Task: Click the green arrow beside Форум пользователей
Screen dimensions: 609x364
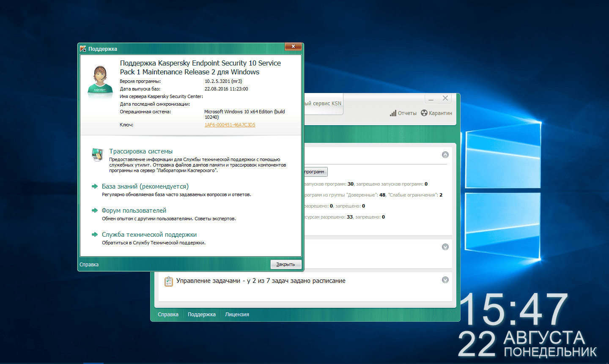Action: [95, 210]
